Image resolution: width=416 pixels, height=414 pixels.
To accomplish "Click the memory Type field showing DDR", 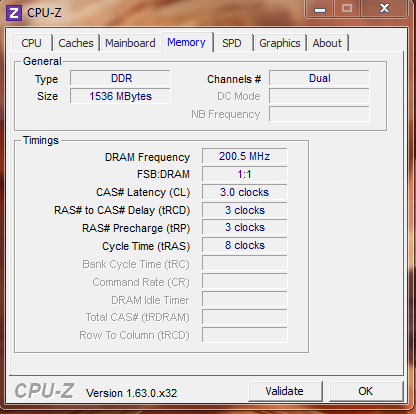I will click(x=120, y=78).
